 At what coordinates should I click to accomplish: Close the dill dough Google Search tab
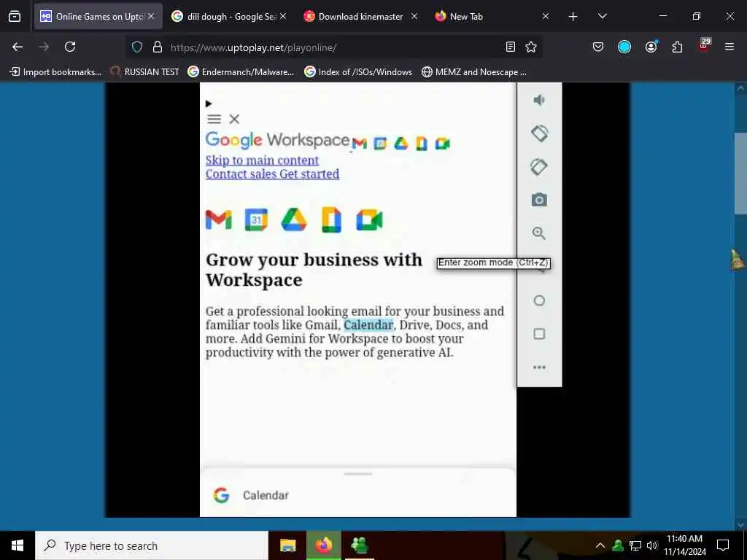[283, 17]
